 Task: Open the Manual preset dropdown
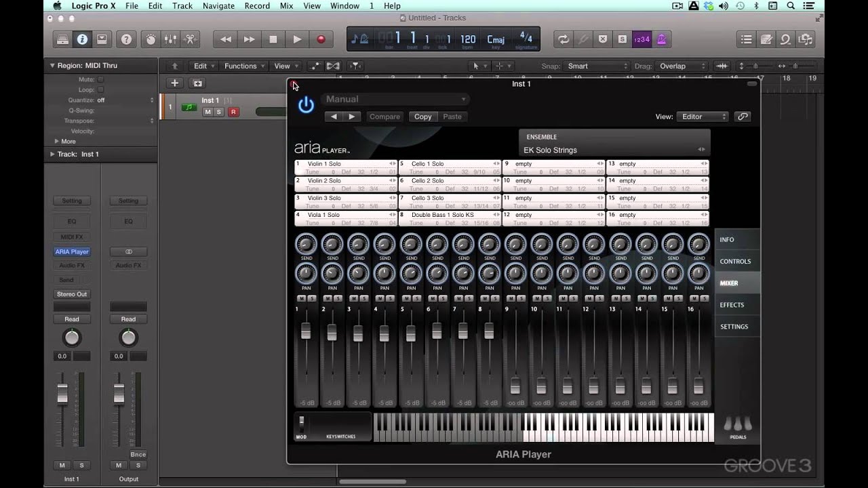point(395,99)
